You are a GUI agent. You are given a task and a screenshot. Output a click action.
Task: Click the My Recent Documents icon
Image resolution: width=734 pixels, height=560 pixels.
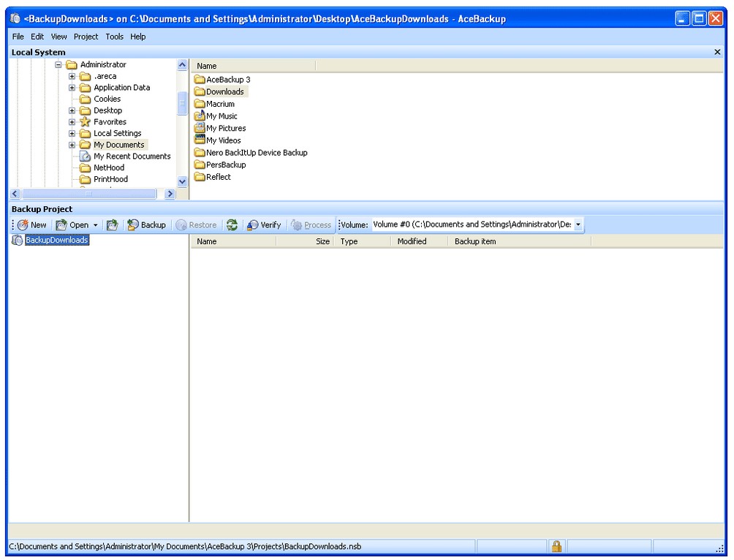click(85, 156)
